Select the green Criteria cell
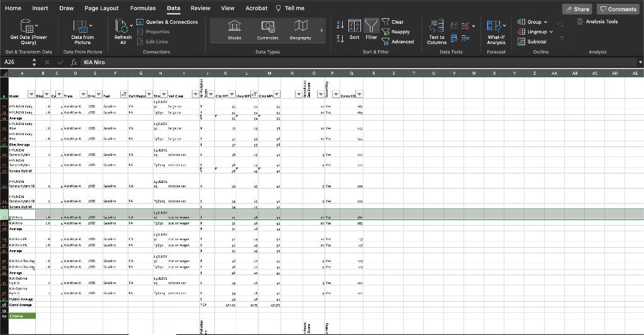 tap(22, 316)
